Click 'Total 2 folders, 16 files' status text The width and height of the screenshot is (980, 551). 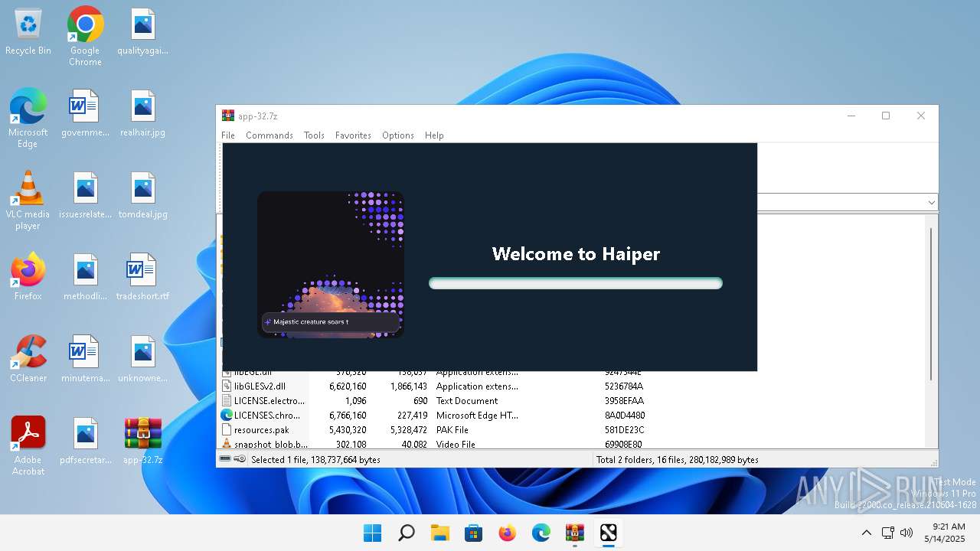(x=677, y=460)
